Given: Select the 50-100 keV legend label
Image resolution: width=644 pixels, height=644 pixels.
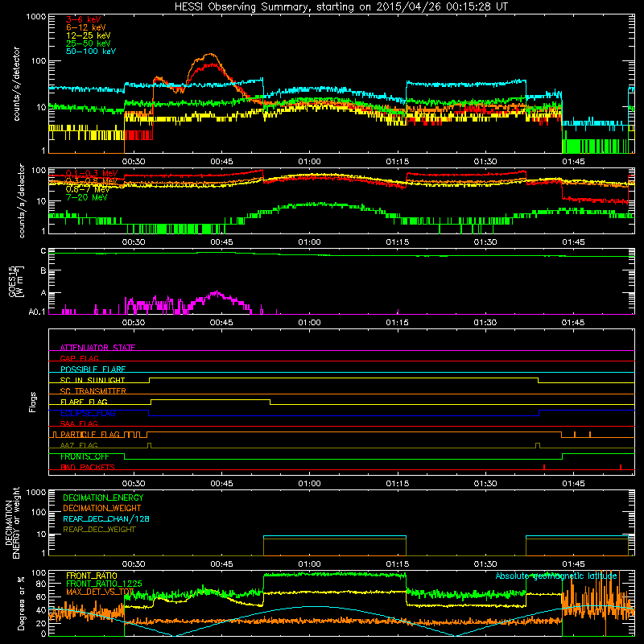Looking at the screenshot, I should pos(91,52).
